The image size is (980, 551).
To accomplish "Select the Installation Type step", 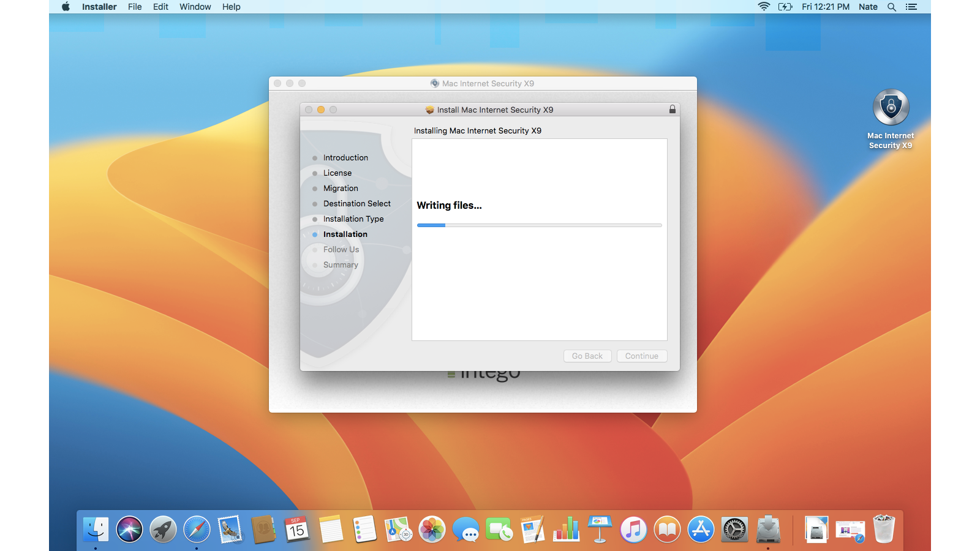I will [353, 219].
